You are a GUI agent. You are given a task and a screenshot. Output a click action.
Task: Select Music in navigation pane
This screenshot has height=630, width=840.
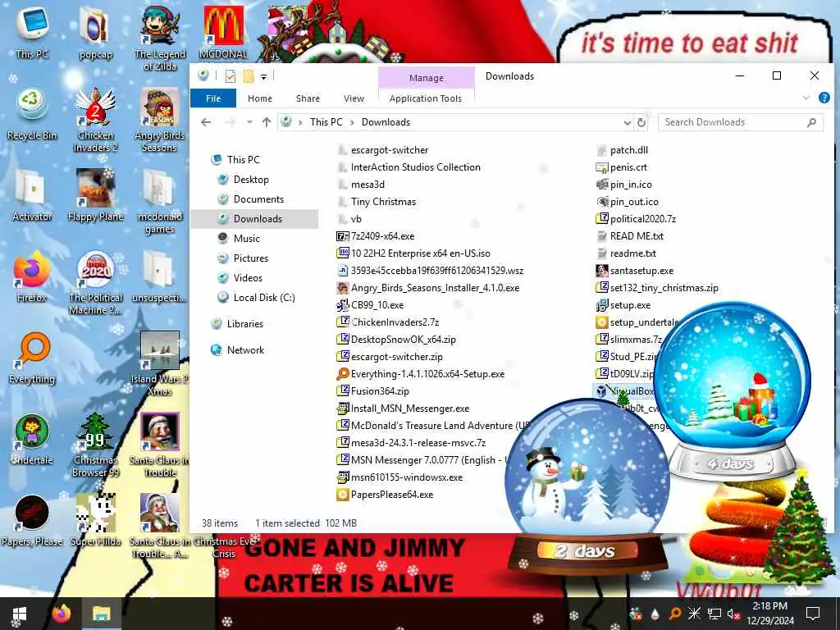click(x=246, y=239)
